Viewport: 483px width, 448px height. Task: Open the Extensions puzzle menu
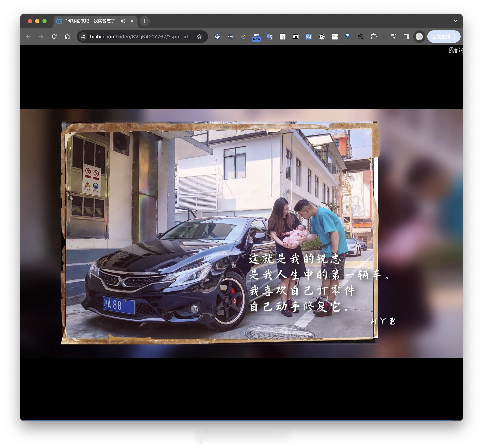pyautogui.click(x=374, y=37)
